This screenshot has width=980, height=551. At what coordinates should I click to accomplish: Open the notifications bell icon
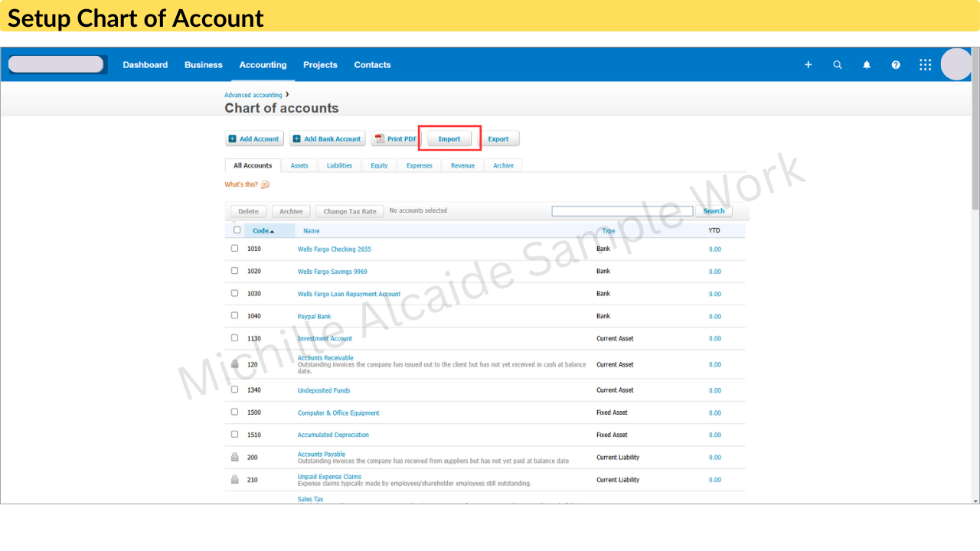[867, 65]
